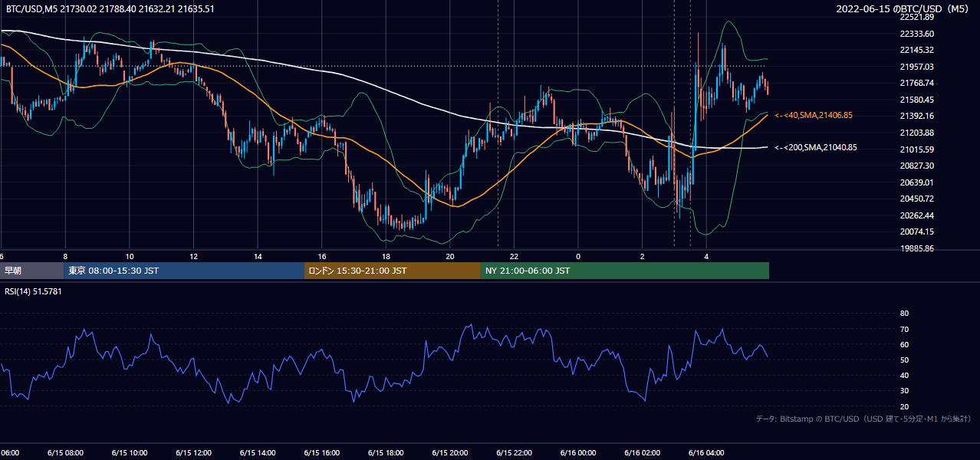
Task: Click the RSI scale value 40
Action: pyautogui.click(x=904, y=375)
